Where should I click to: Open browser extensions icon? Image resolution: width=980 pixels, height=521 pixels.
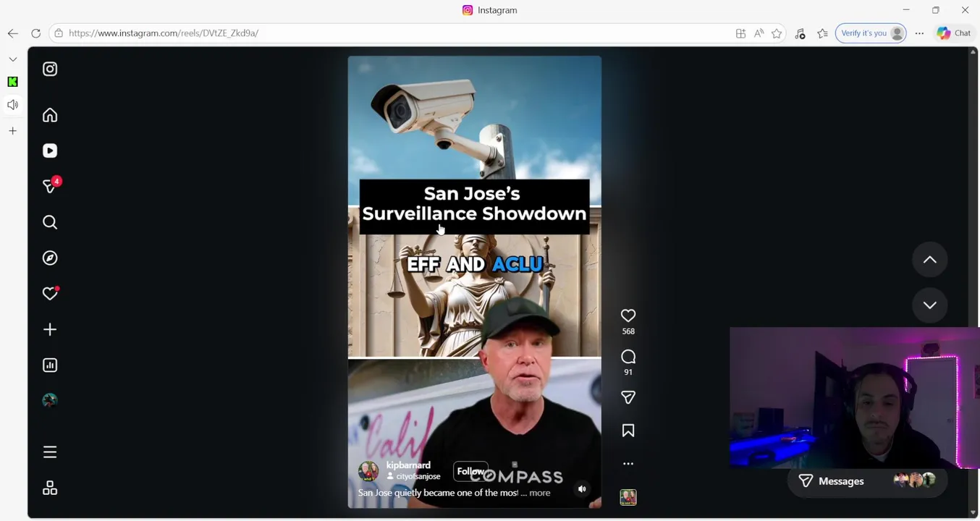point(800,33)
